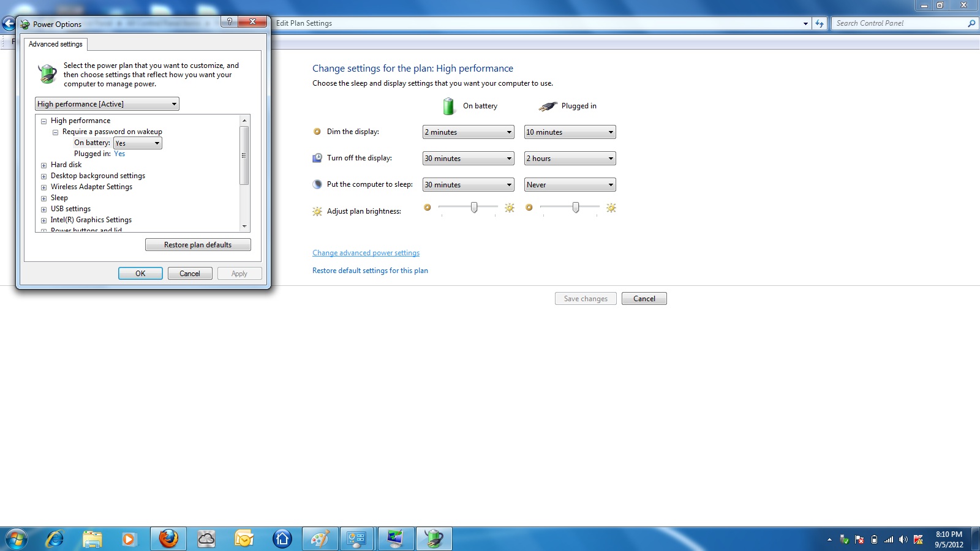The height and width of the screenshot is (551, 980).
Task: Expand Desktop background settings node
Action: pyautogui.click(x=43, y=176)
